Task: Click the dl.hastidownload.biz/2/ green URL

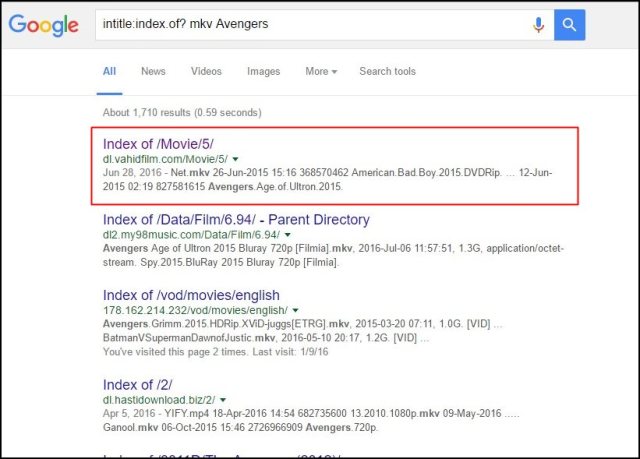Action: [x=158, y=399]
